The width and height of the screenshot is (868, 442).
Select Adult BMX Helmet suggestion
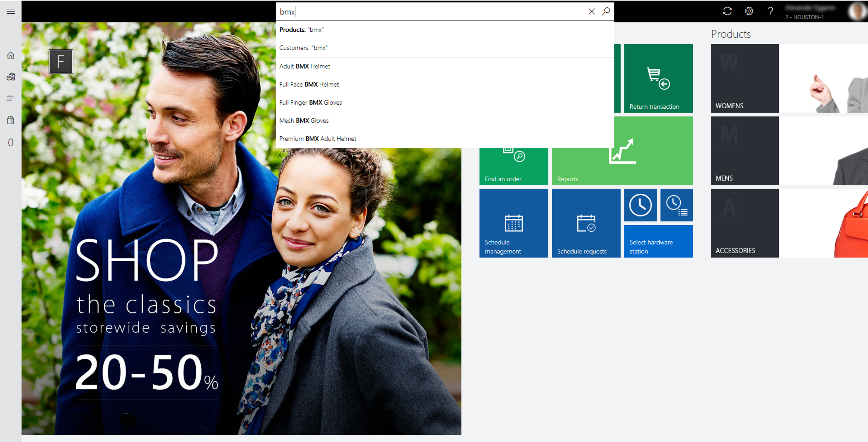(x=305, y=66)
